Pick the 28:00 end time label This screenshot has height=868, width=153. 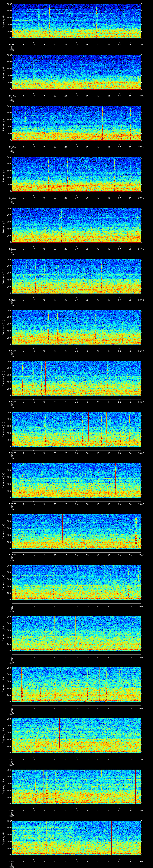[x=141, y=606]
